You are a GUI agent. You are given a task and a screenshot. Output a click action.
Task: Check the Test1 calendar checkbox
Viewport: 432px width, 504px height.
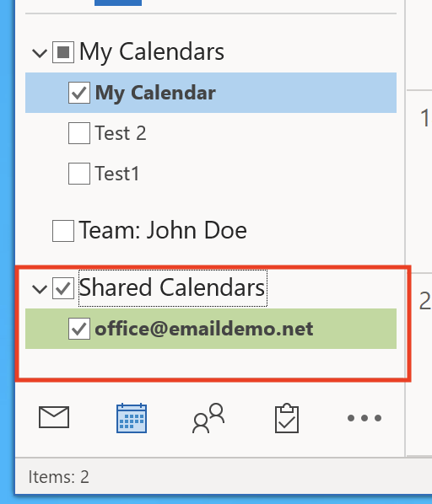(79, 174)
